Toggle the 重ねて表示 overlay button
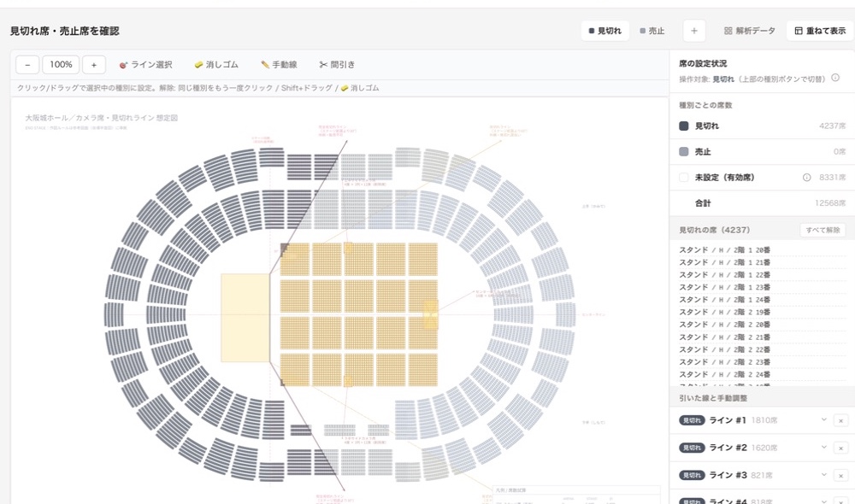855x504 pixels. coord(820,31)
